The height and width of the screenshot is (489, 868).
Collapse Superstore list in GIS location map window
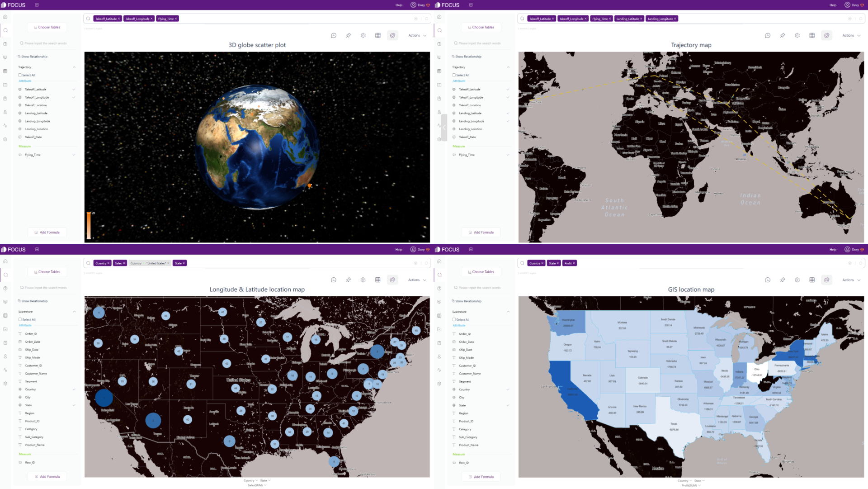pos(508,312)
